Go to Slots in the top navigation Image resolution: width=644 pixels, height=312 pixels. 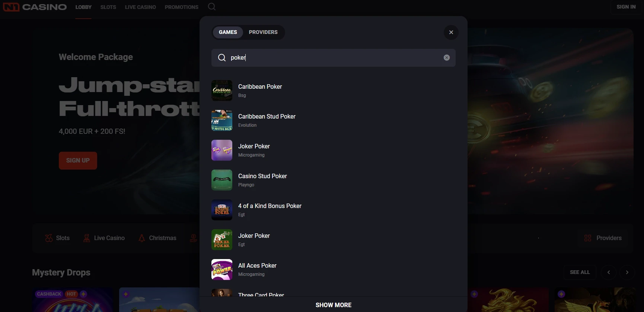108,7
